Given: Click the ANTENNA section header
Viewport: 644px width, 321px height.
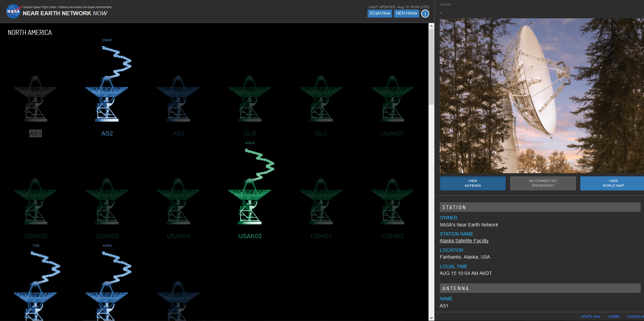Looking at the screenshot, I should (x=540, y=288).
